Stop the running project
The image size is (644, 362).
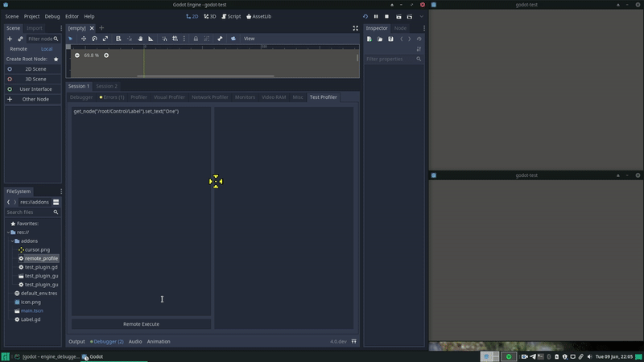[x=387, y=16]
